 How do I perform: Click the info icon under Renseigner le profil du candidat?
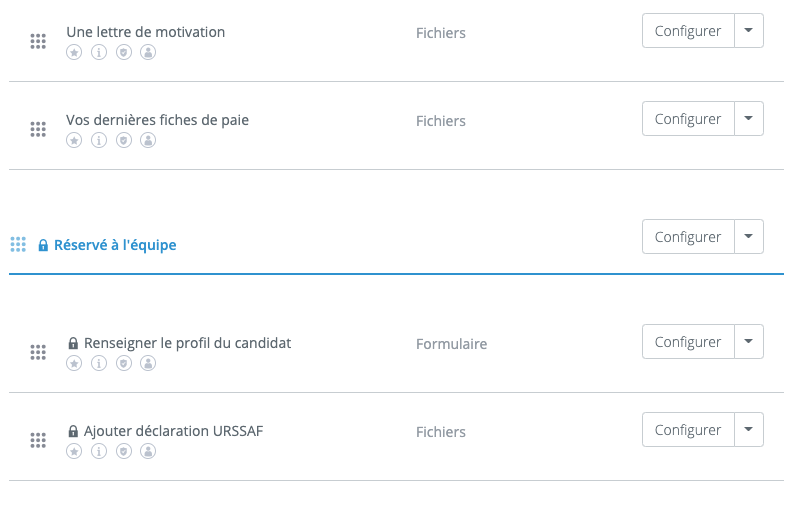[99, 363]
